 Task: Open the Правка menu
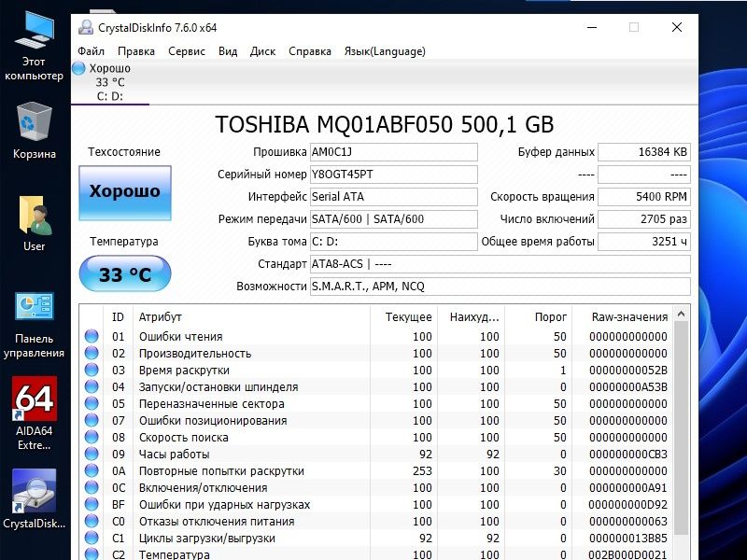[x=135, y=51]
